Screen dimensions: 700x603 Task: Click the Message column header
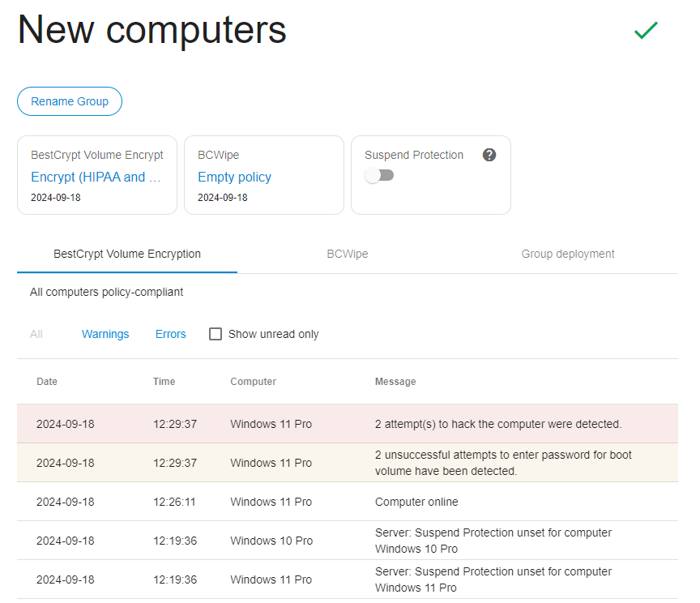point(395,382)
